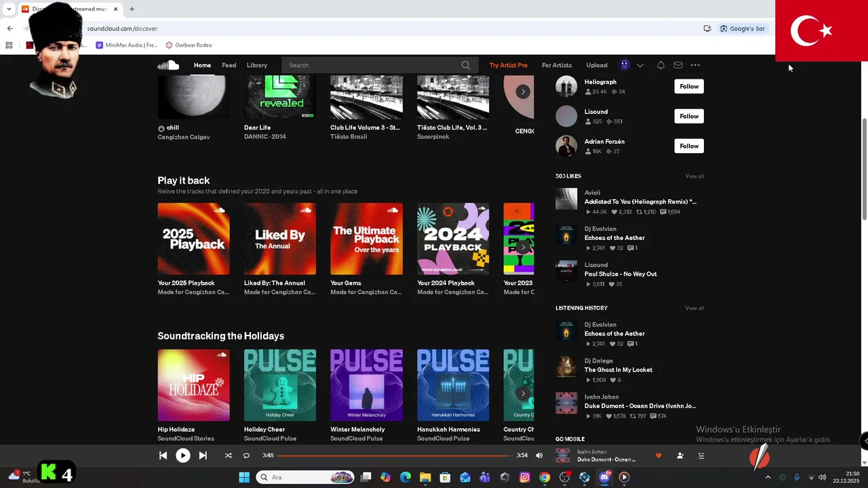
Task: Open the messages envelope icon
Action: click(677, 65)
